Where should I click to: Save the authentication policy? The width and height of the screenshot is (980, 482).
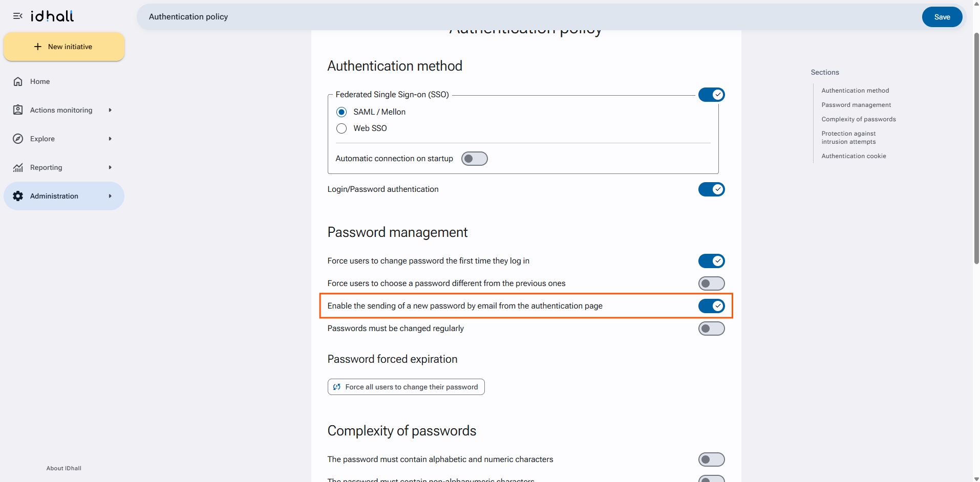[x=942, y=17]
